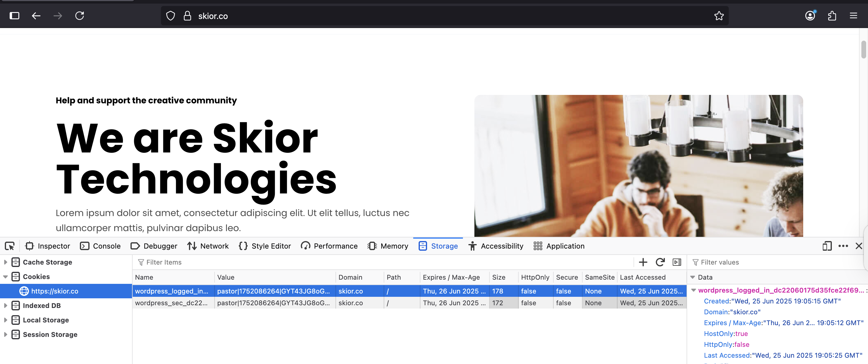868x364 pixels.
Task: Switch to the Debugger tab
Action: tap(154, 246)
